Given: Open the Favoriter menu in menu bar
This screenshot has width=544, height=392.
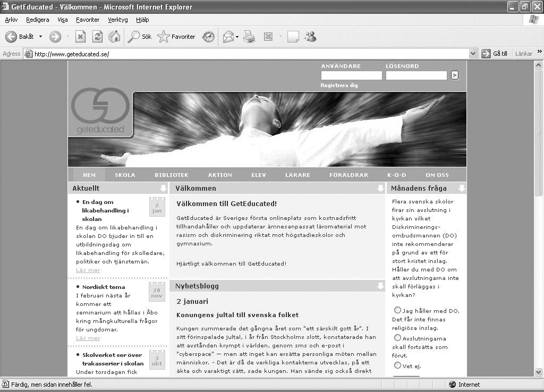Looking at the screenshot, I should point(88,20).
